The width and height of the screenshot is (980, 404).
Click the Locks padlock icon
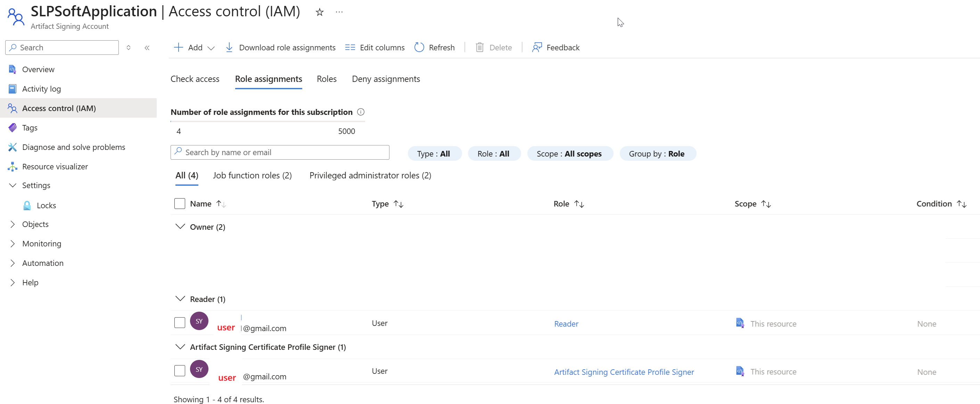pyautogui.click(x=27, y=205)
